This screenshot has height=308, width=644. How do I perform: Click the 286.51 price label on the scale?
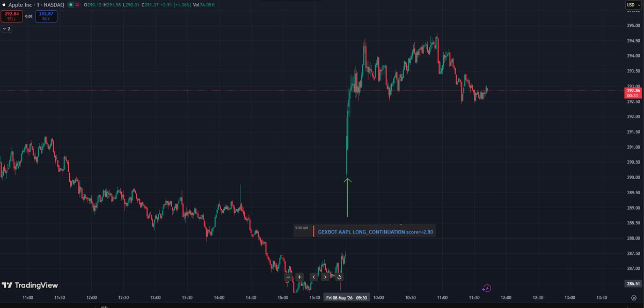(x=633, y=283)
